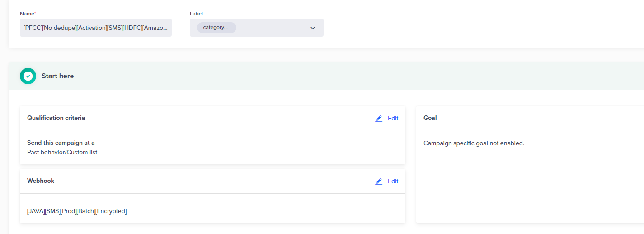Click Campaign specific goal not enabled message
Viewport: 644px width, 234px height.
(474, 143)
